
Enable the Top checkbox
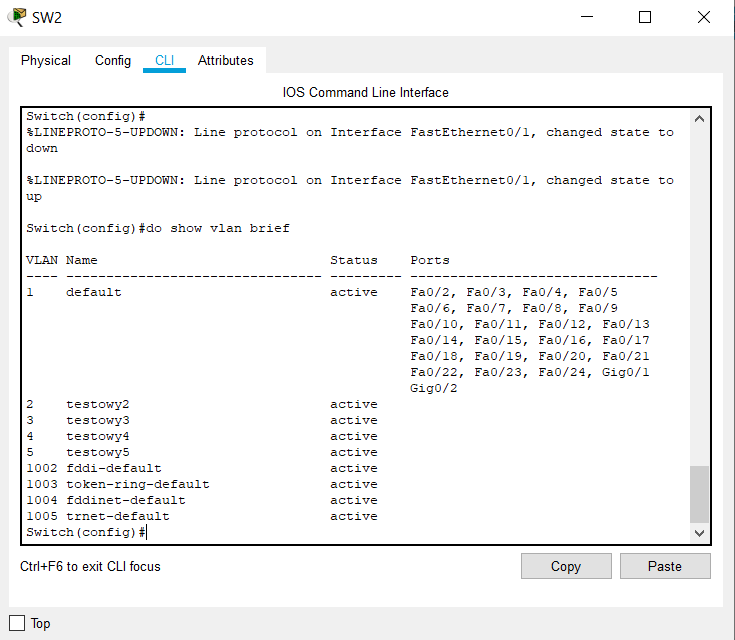17,623
